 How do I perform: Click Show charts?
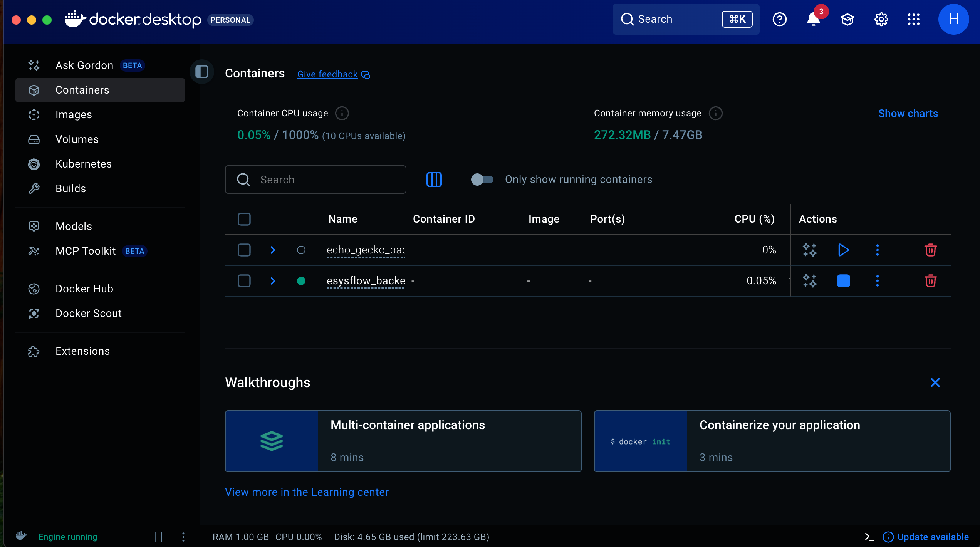908,113
